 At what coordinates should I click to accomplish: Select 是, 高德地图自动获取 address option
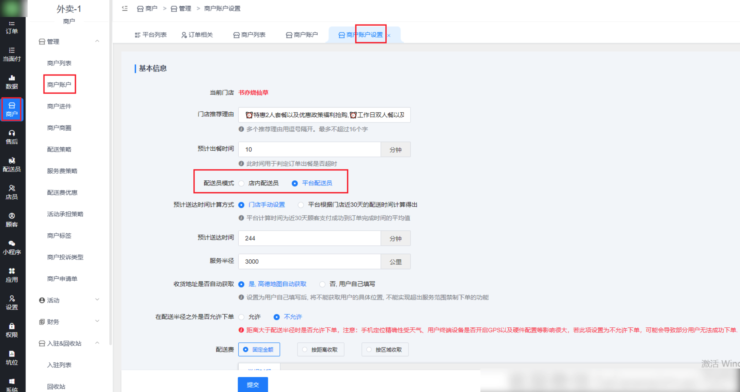(242, 284)
